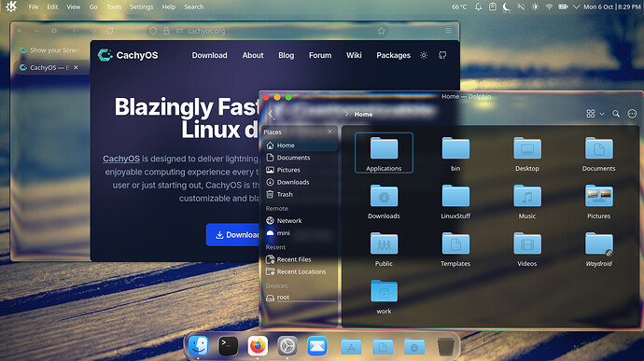Screen dimensions: 644x361
Task: Open the Tools menu in top bar
Action: point(114,7)
